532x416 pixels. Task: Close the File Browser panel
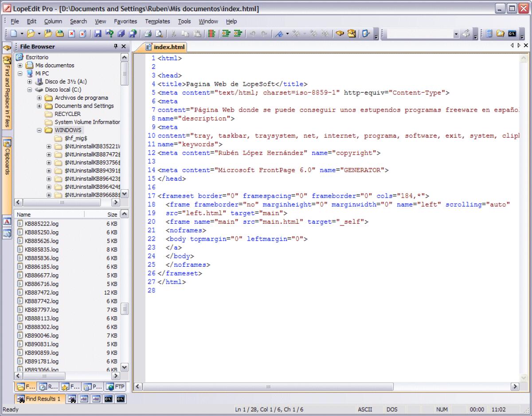tap(124, 47)
